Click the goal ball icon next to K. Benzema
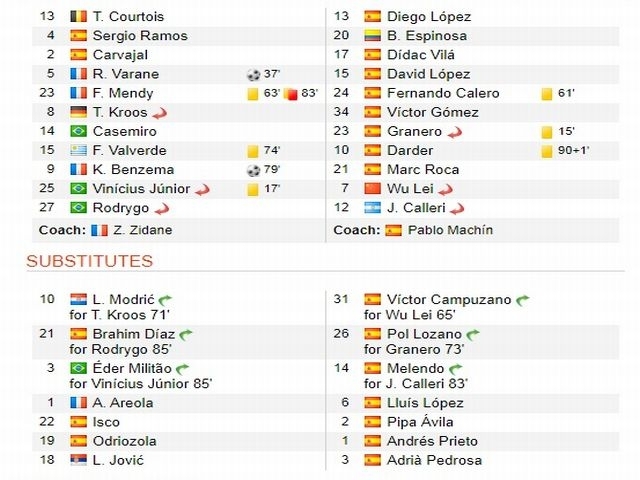Screen dimensions: 640x480 click(x=253, y=170)
